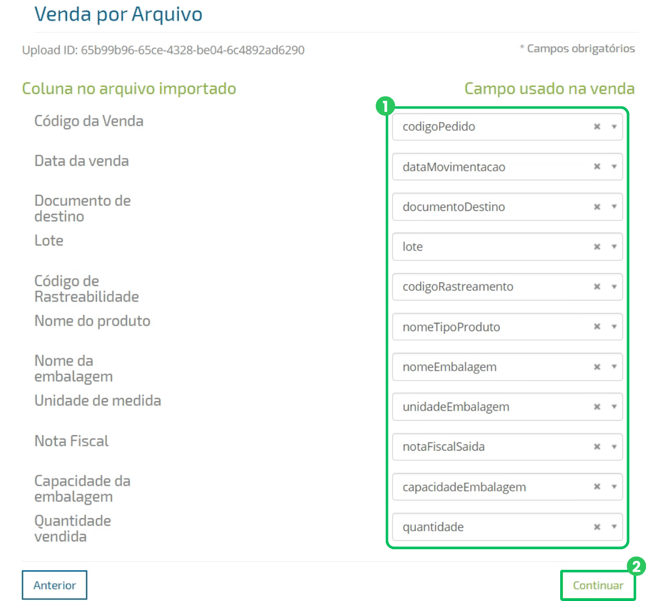Image resolution: width=670 pixels, height=601 pixels.
Task: Expand the notaFiscalSaida dropdown arrow
Action: point(614,447)
